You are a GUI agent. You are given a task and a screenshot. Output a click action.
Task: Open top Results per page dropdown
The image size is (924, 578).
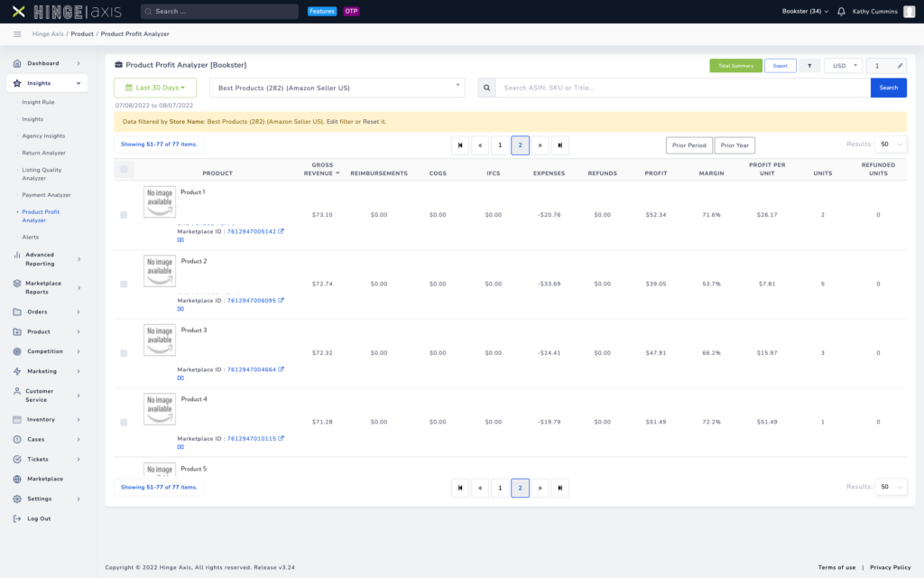pyautogui.click(x=891, y=144)
